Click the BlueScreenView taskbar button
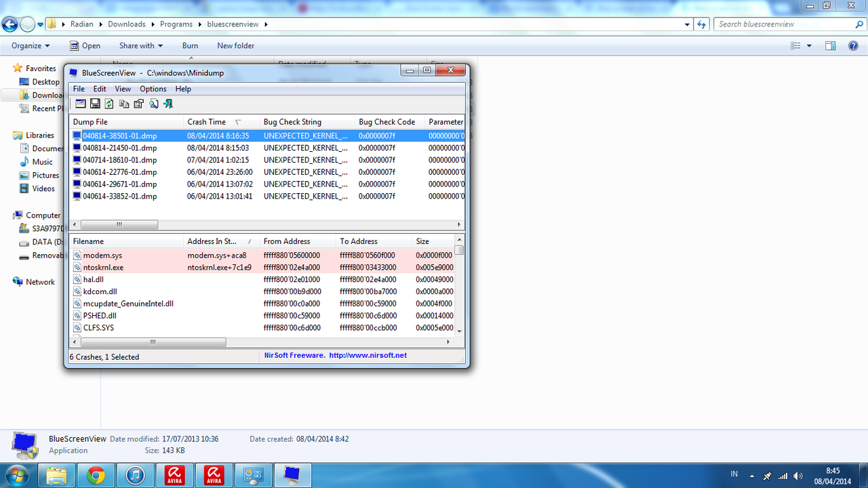The width and height of the screenshot is (868, 488). pyautogui.click(x=293, y=476)
